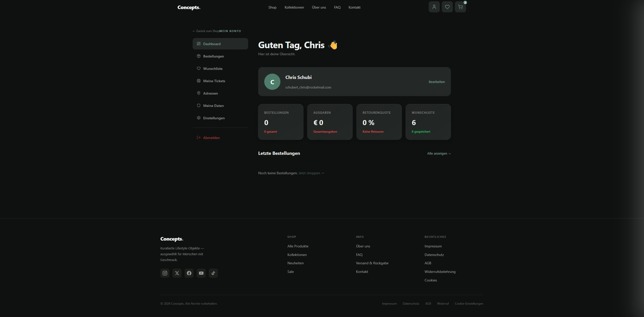The image size is (644, 317).
Task: Click the Wunschliste heart icon in sidebar
Action: [199, 68]
